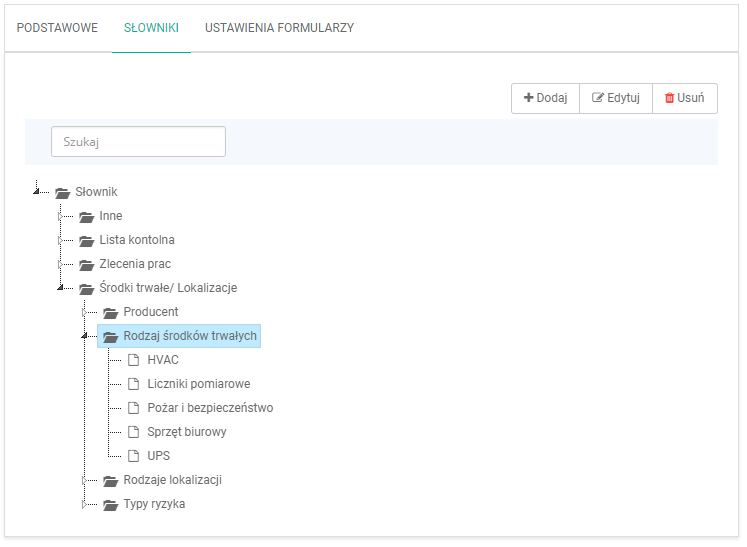Image resolution: width=747 pixels, height=547 pixels.
Task: Expand the Rodzaje lokalizacji node
Action: [x=84, y=480]
